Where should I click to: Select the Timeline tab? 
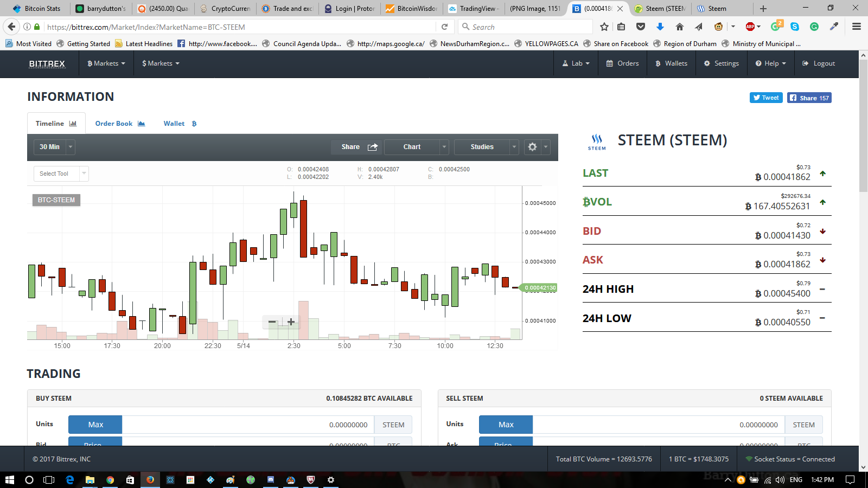56,124
